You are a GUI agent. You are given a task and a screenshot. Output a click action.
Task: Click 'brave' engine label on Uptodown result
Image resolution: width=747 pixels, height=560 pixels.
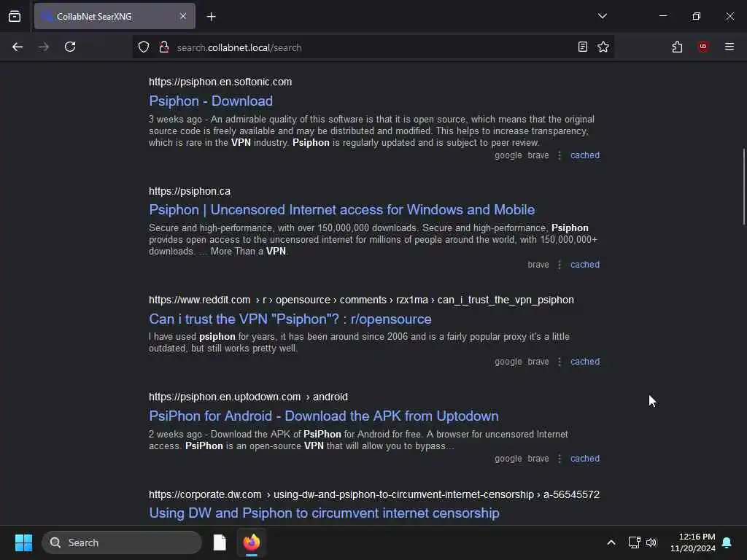coord(538,459)
